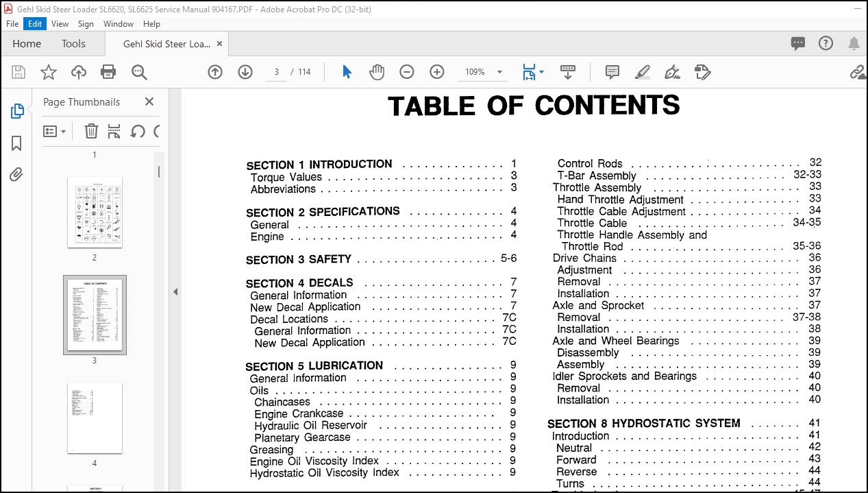Select the page 4 thumbnail
The image size is (868, 493).
pos(95,418)
